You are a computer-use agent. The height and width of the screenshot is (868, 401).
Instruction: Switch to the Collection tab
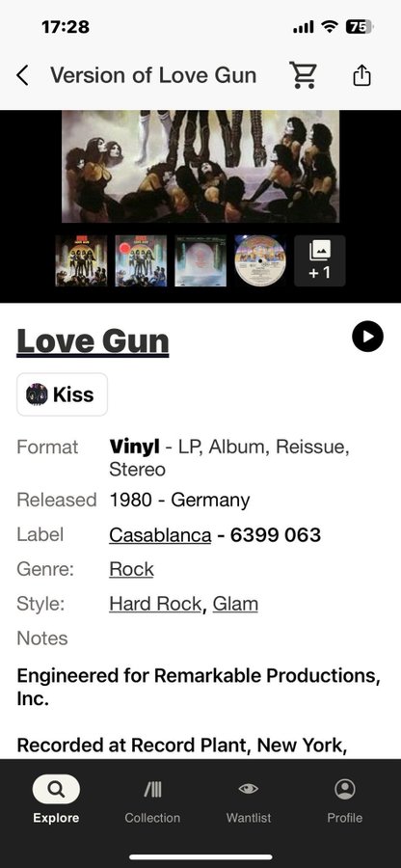(152, 800)
